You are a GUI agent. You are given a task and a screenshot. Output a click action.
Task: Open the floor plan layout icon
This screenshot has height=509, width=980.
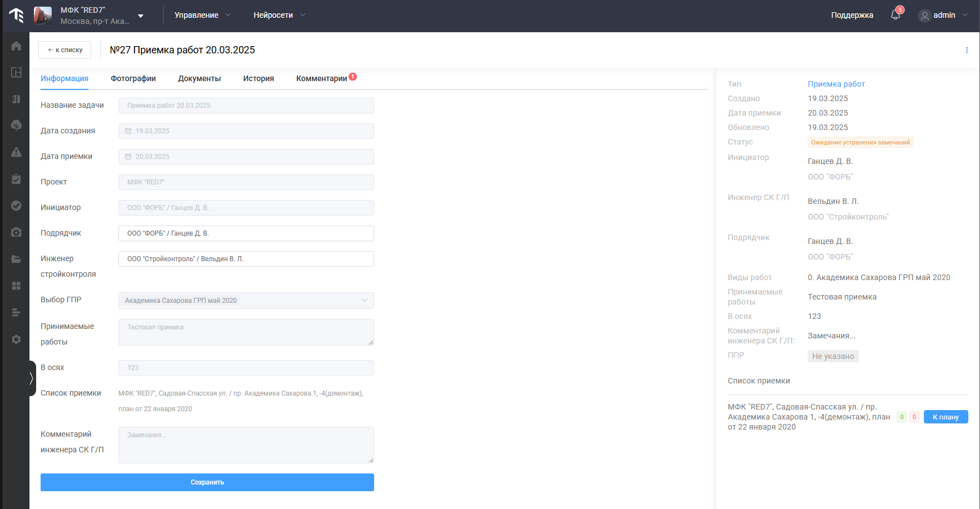click(x=16, y=72)
